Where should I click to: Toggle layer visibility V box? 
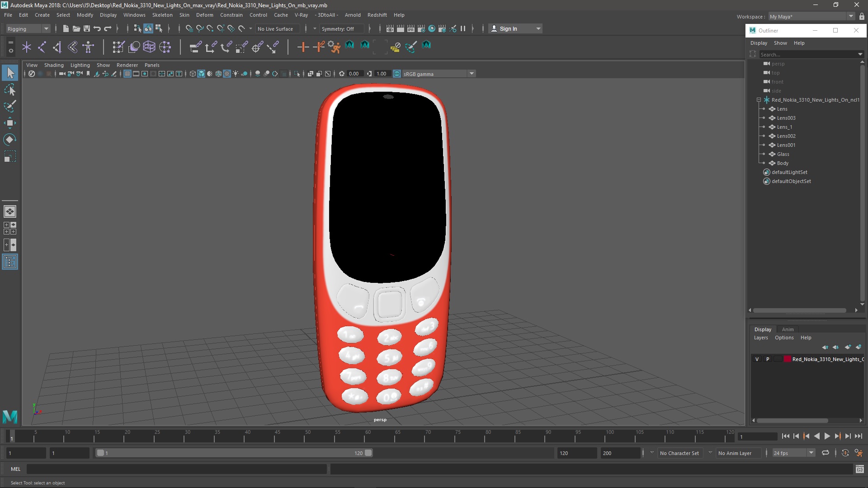[x=757, y=359]
